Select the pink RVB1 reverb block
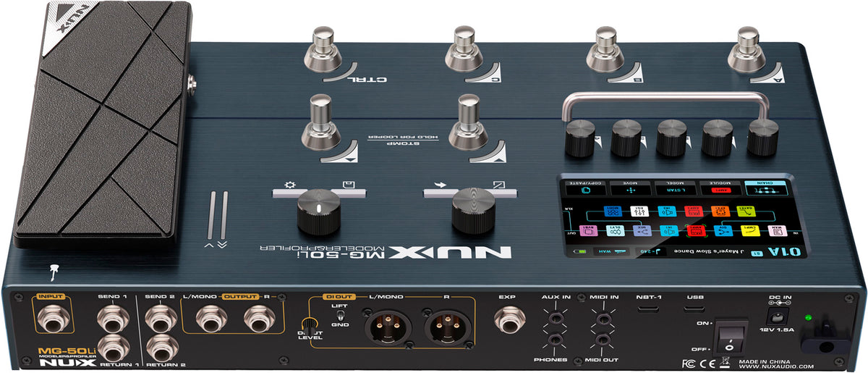Viewport: 868px width, 373px height. tap(589, 231)
